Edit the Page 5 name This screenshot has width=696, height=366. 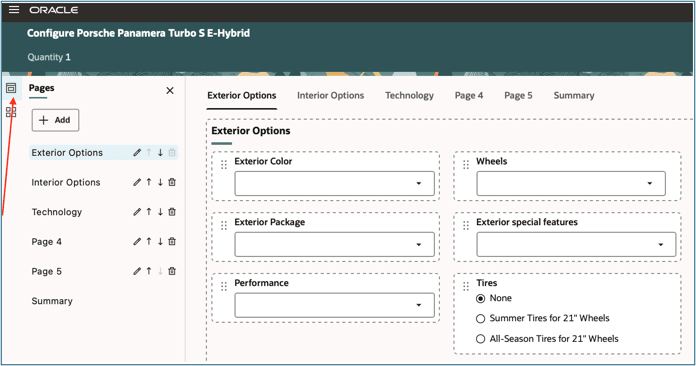tap(137, 271)
